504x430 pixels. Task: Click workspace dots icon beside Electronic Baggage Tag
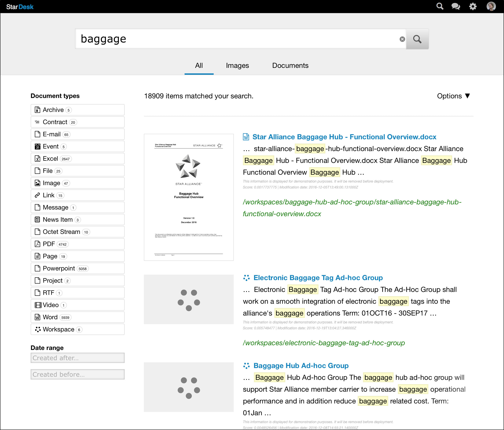coord(246,278)
